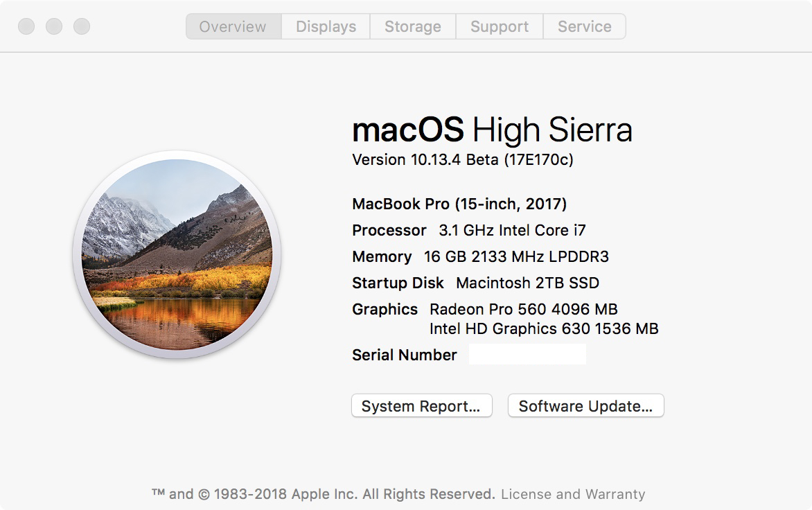Select the Startup Disk Macintosh 2TB SSD text

point(475,283)
